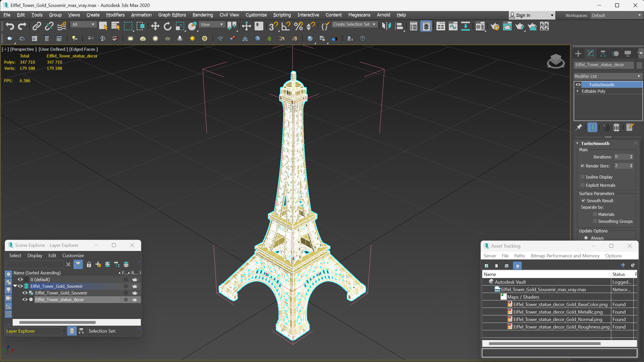Image resolution: width=644 pixels, height=362 pixels.
Task: Click Name column header in Asset Tracking
Action: point(547,274)
